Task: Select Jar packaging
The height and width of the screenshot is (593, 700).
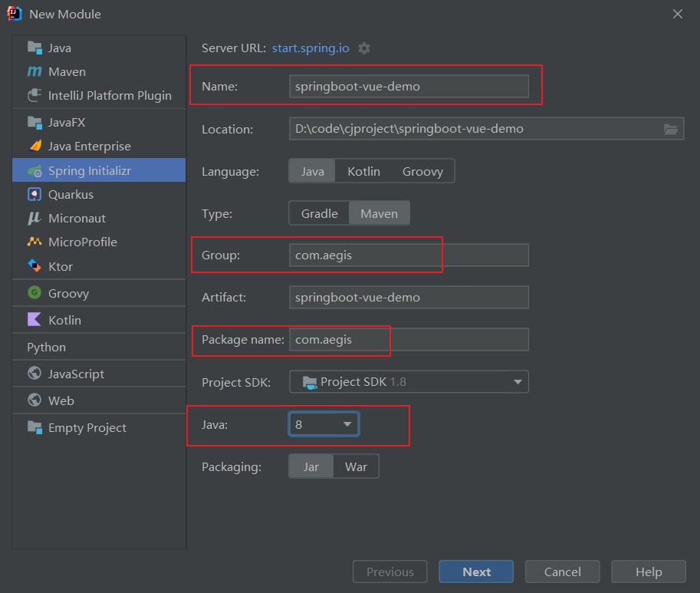Action: click(311, 466)
